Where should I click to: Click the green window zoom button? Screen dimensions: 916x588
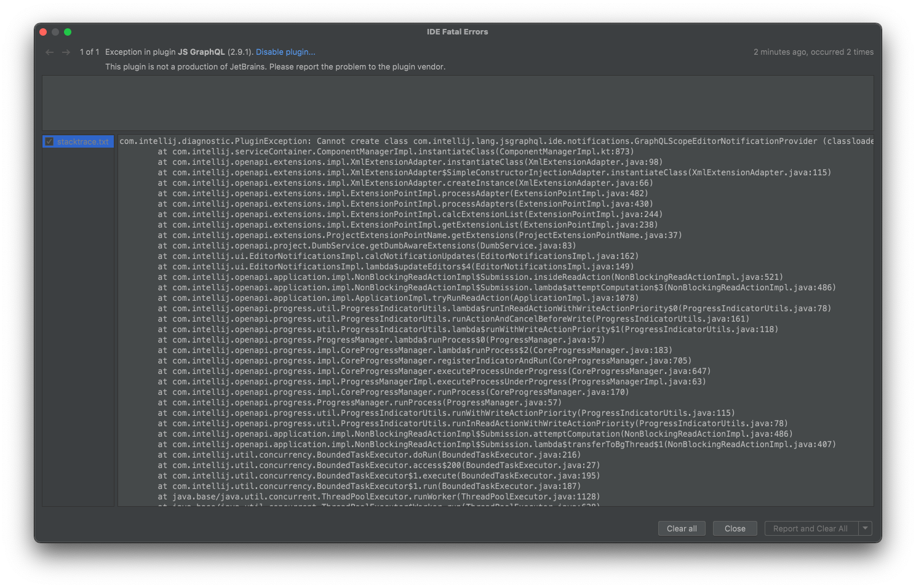[x=68, y=32]
